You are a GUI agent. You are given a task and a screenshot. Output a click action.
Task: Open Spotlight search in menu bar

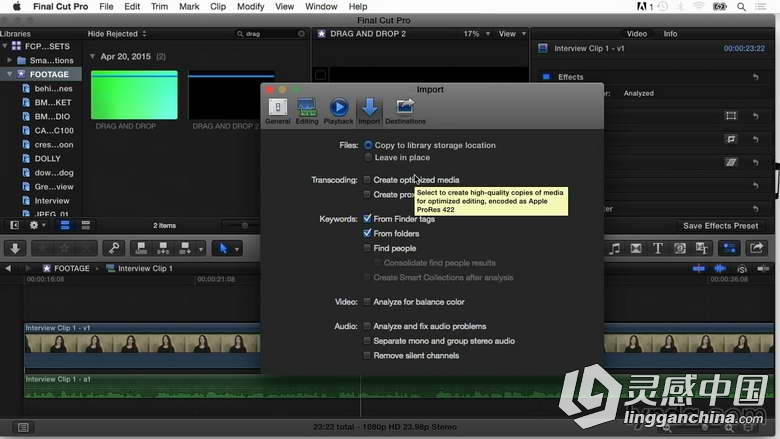pyautogui.click(x=741, y=6)
